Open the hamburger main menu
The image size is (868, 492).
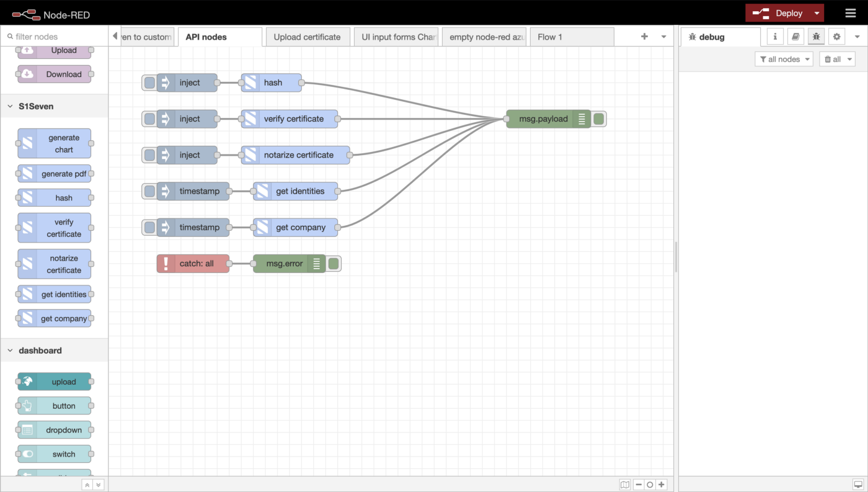tap(850, 13)
